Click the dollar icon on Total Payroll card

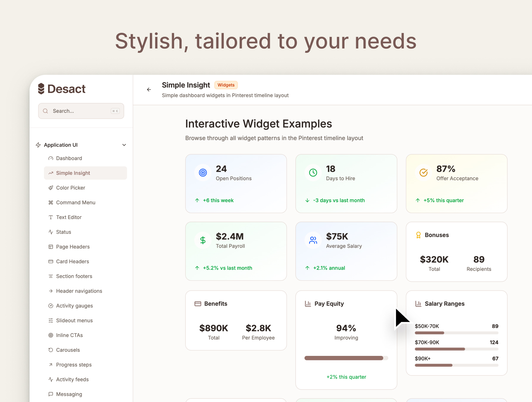(203, 240)
